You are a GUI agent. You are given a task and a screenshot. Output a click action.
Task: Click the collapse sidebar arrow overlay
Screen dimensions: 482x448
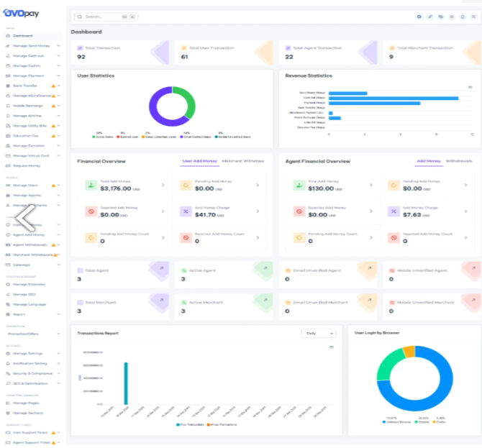pyautogui.click(x=25, y=214)
